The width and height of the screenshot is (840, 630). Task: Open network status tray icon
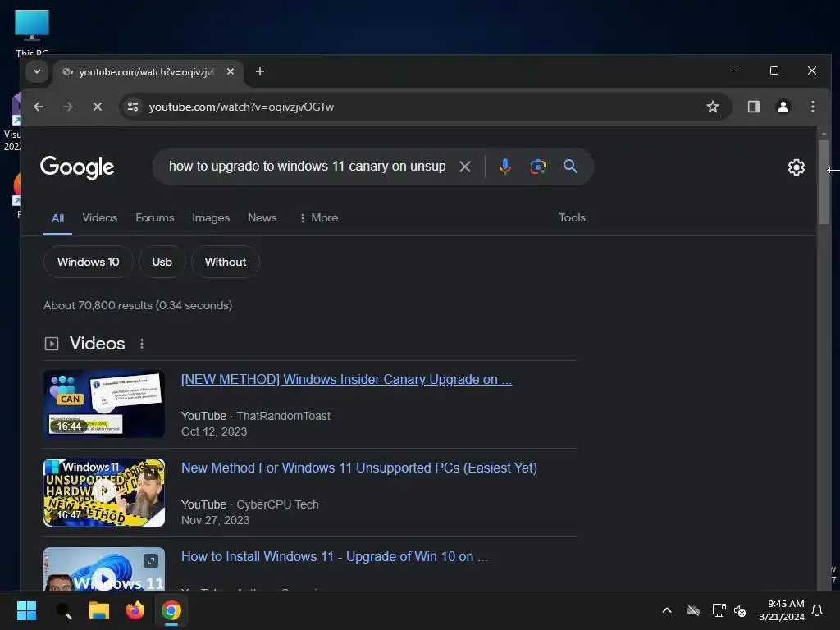719,610
